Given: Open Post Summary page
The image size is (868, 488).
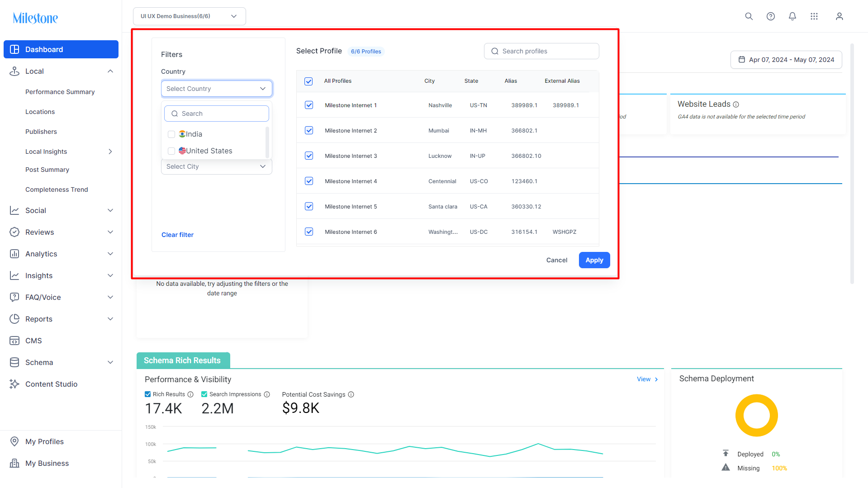Looking at the screenshot, I should click(47, 170).
